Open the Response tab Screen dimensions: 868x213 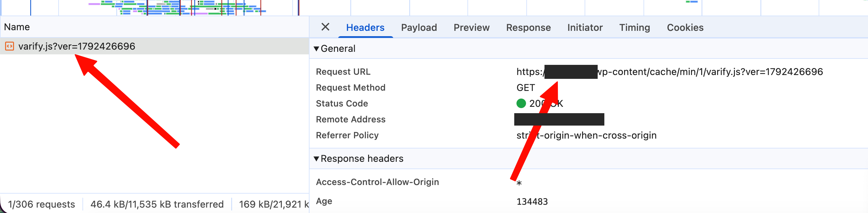(528, 28)
